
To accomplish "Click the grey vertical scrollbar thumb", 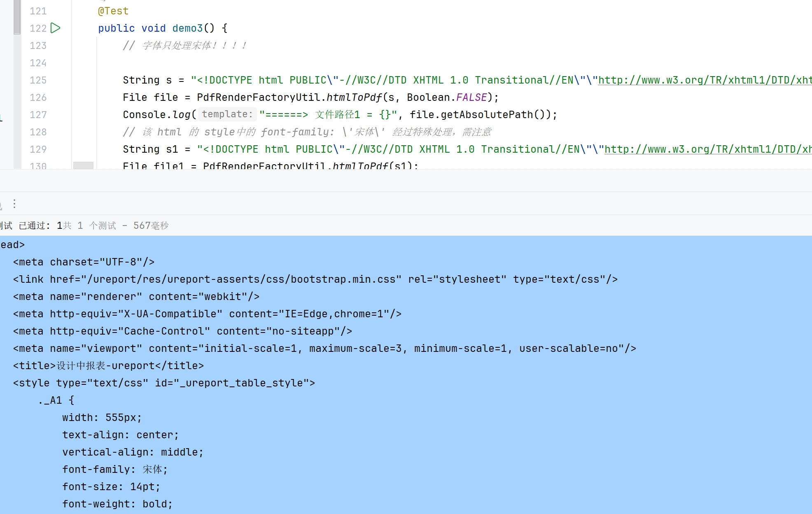I will 17,16.
